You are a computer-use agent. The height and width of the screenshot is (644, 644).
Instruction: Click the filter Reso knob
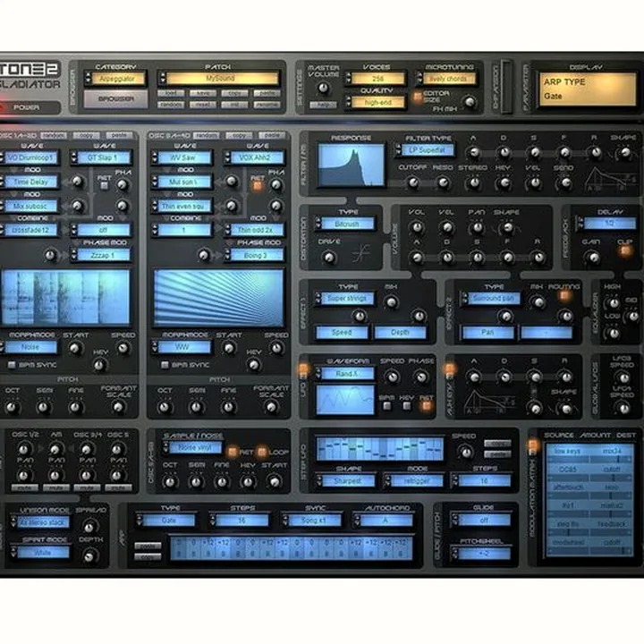[x=443, y=182]
